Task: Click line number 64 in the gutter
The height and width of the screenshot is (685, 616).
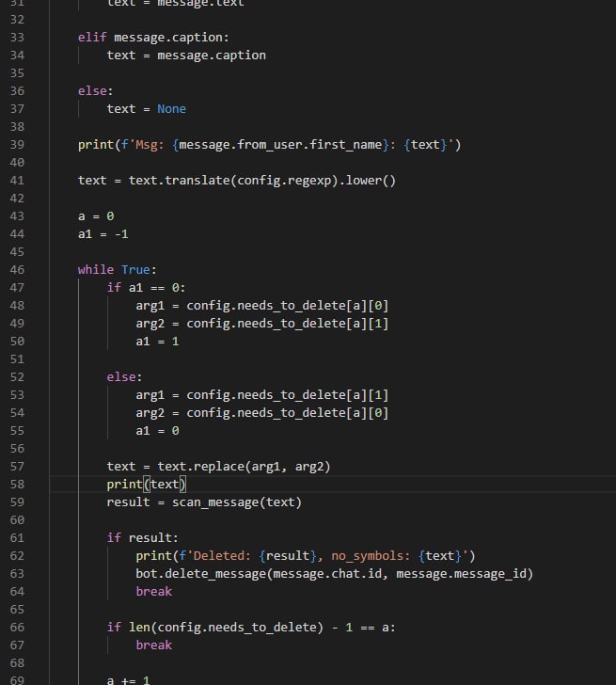Action: coord(17,592)
